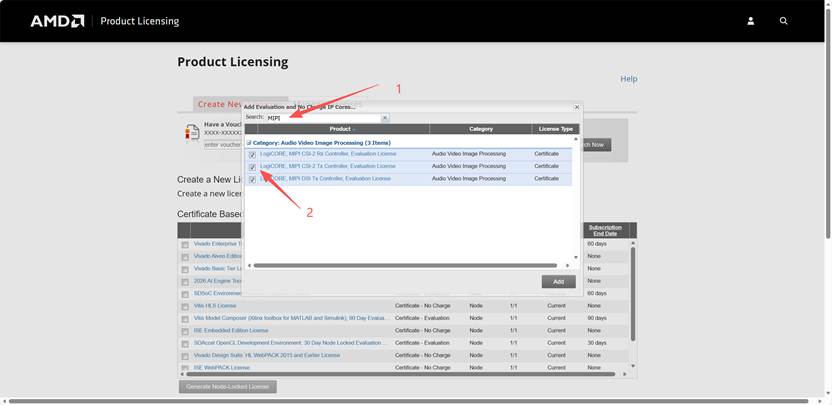
Task: Open the SDAccel OpenCL Development Environment link
Action: point(291,343)
